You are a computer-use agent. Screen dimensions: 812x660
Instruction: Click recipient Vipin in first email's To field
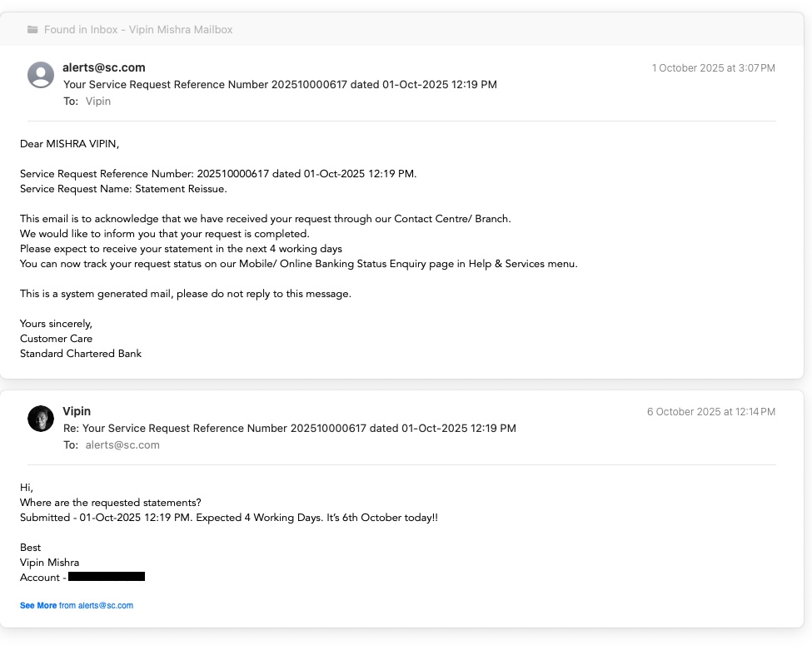[x=98, y=101]
